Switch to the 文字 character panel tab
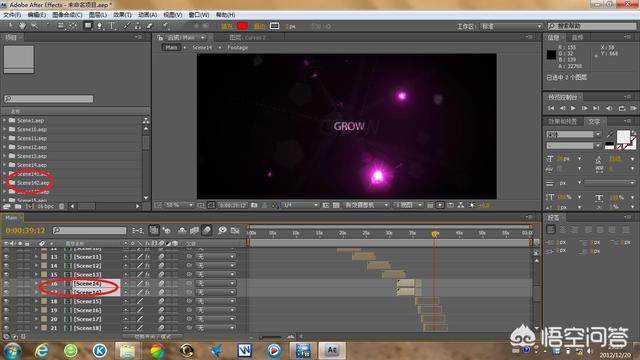The image size is (640, 360). coord(594,121)
